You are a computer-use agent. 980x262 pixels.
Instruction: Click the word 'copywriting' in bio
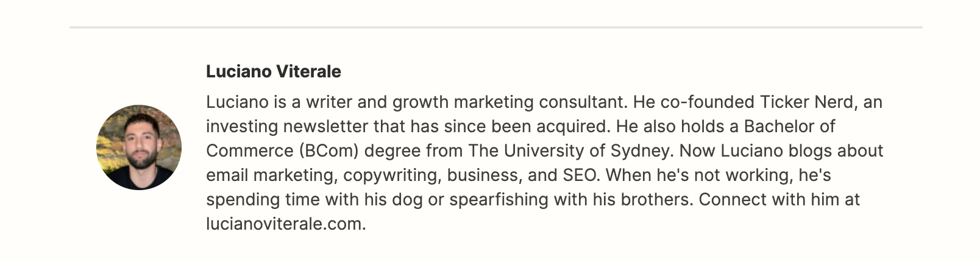(x=389, y=175)
